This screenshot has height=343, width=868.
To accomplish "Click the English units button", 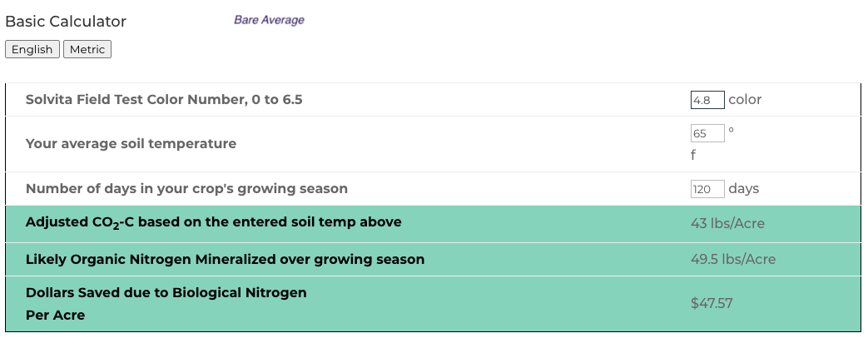I will pyautogui.click(x=32, y=50).
